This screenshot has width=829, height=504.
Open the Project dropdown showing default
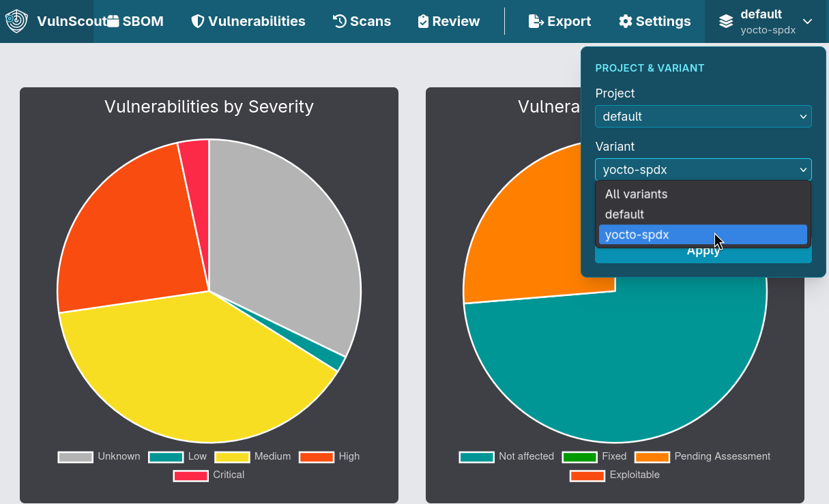(x=703, y=116)
